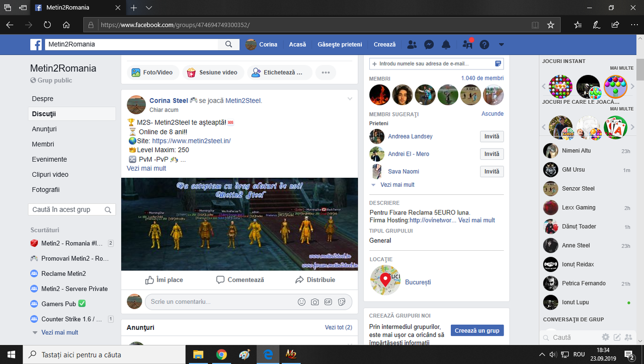Click the 'Comentează' button
Viewport: 644px width, 364px height.
click(240, 279)
